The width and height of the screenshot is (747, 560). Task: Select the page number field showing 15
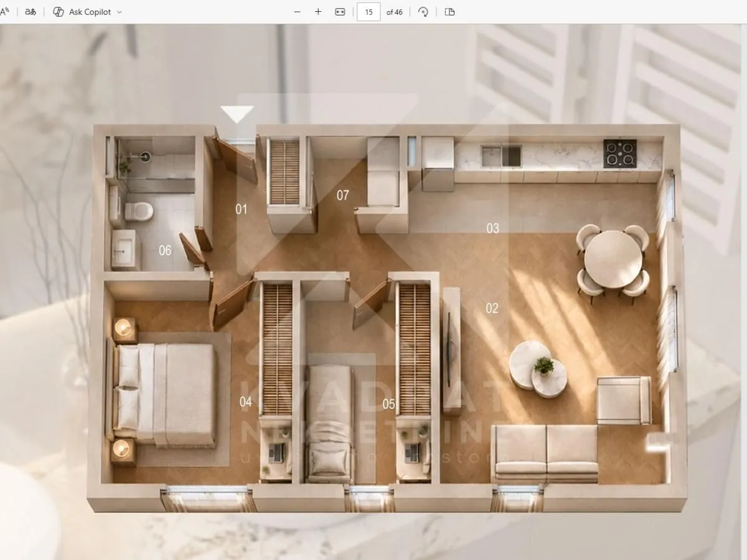(x=369, y=12)
